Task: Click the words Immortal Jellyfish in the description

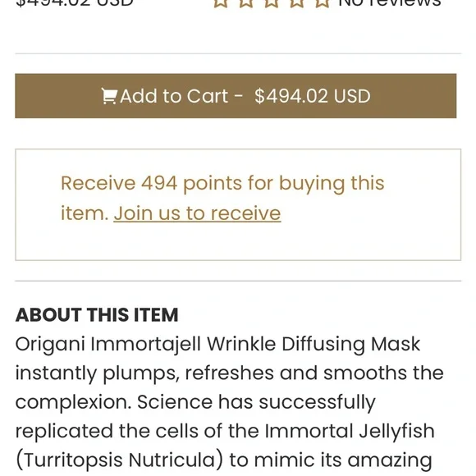Action: pyautogui.click(x=350, y=431)
